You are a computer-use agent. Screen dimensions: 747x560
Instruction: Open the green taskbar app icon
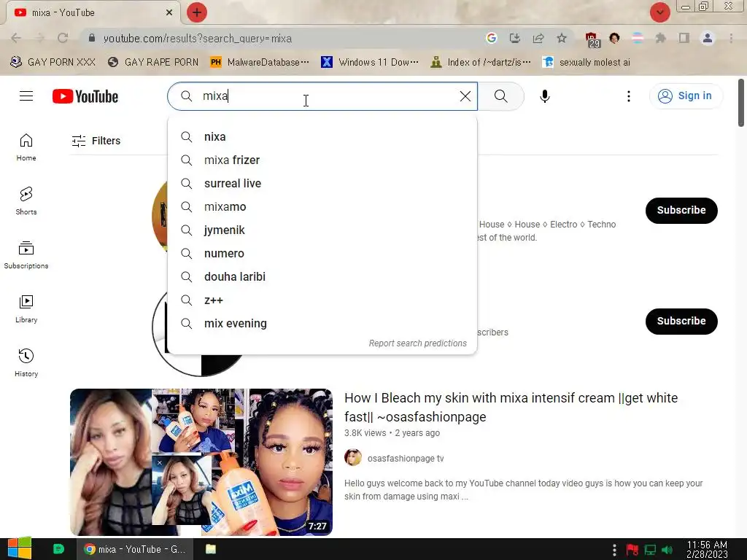pyautogui.click(x=58, y=549)
